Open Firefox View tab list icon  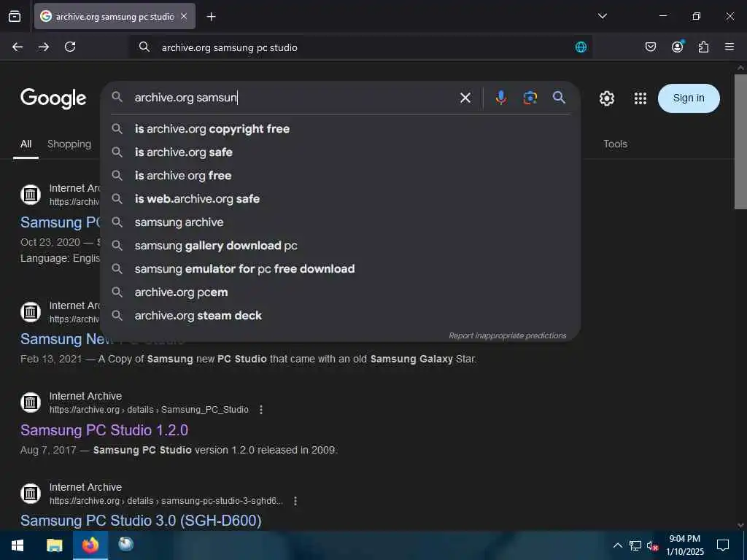tap(15, 16)
